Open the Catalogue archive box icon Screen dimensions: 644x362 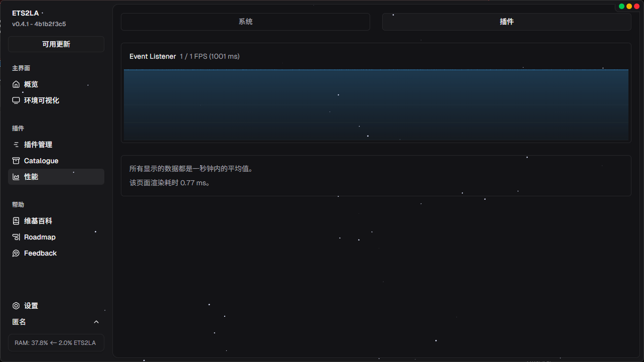pos(16,161)
